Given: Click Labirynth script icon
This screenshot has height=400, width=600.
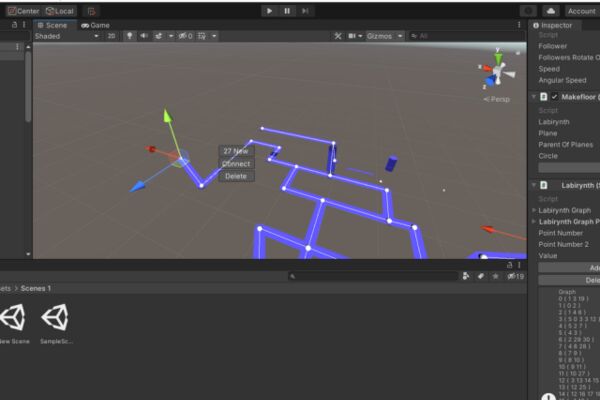Looking at the screenshot, I should point(543,185).
